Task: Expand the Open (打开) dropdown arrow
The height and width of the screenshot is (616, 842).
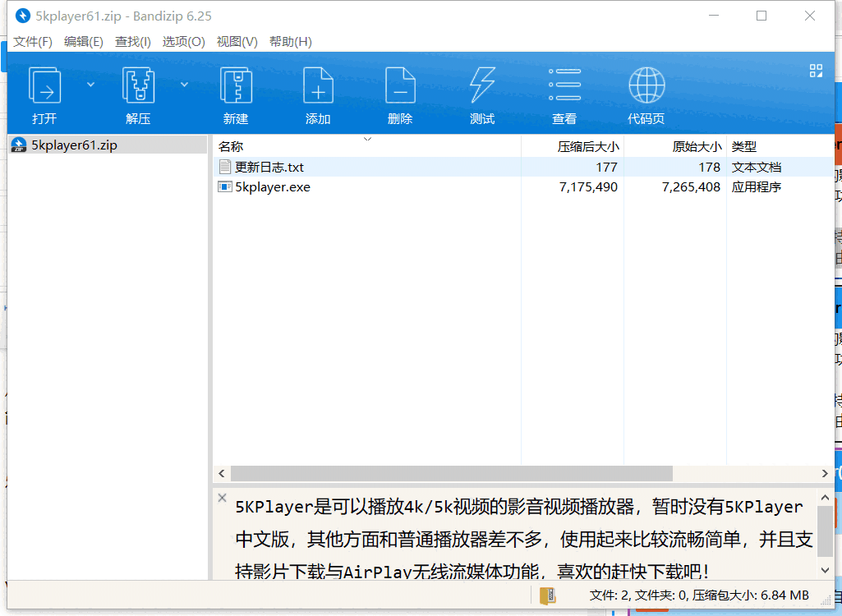Action: 90,85
